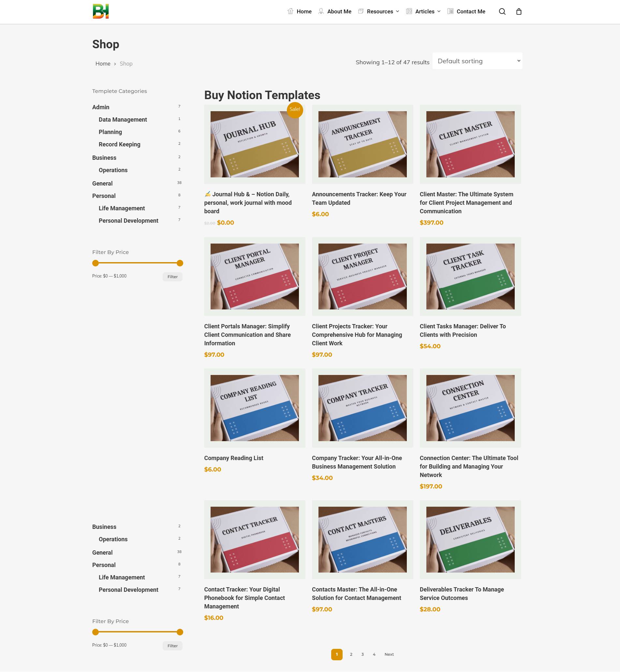Screen dimensions: 620x672
Task: Open the Company Reading List product title
Action: tap(233, 458)
